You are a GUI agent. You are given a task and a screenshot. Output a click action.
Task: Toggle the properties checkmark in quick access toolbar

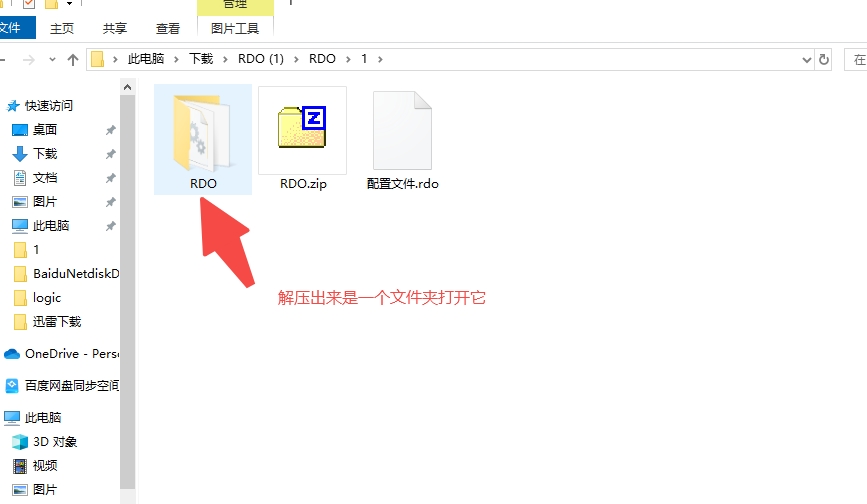(x=28, y=4)
